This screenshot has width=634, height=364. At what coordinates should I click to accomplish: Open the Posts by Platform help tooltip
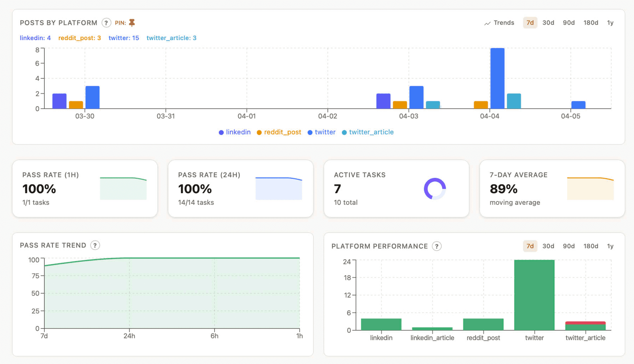click(106, 22)
